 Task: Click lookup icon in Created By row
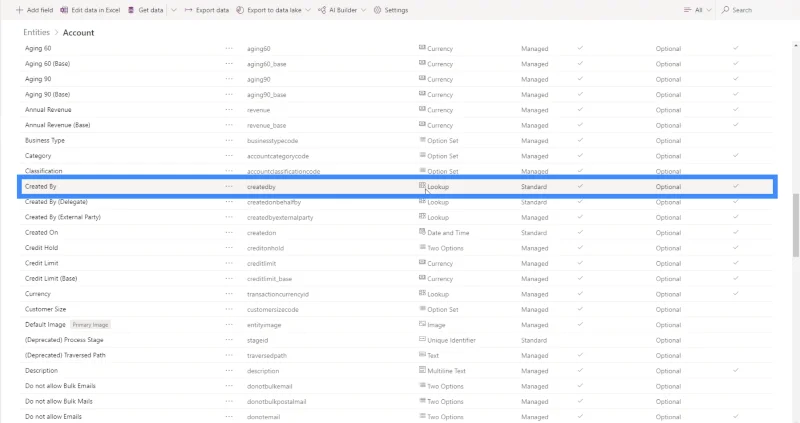click(x=422, y=186)
